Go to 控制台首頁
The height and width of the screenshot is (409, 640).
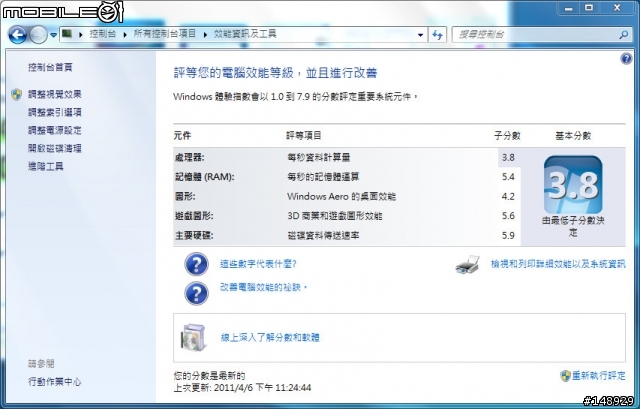[50, 67]
